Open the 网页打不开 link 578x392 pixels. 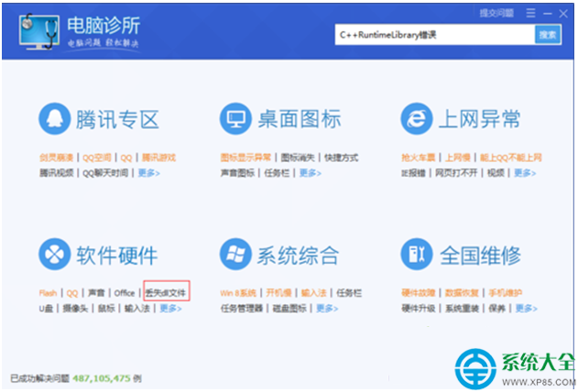[456, 173]
